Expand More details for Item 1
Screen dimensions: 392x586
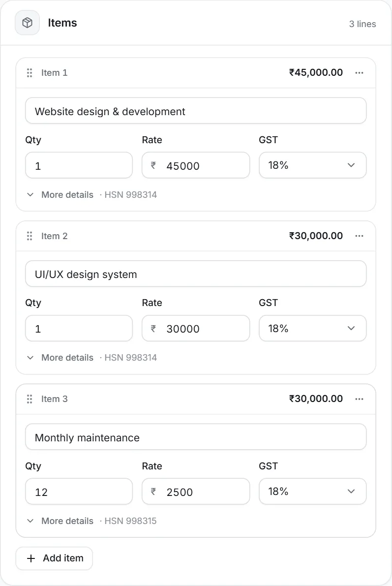(x=60, y=195)
